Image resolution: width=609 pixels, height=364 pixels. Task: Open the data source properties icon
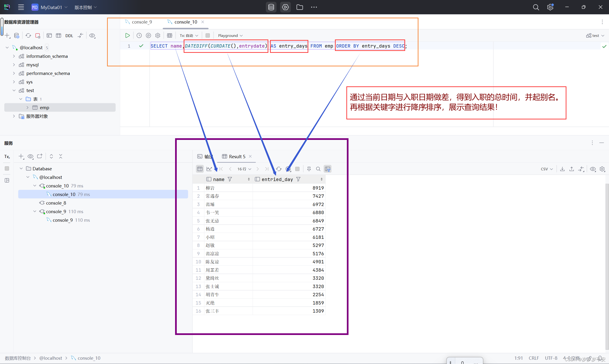click(17, 35)
